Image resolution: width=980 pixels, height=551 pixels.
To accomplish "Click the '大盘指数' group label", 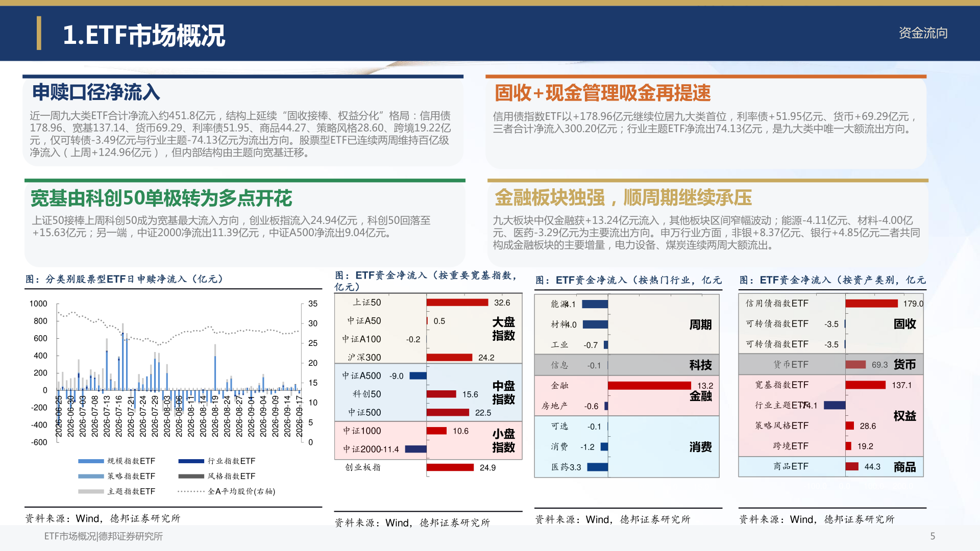I will 503,329.
